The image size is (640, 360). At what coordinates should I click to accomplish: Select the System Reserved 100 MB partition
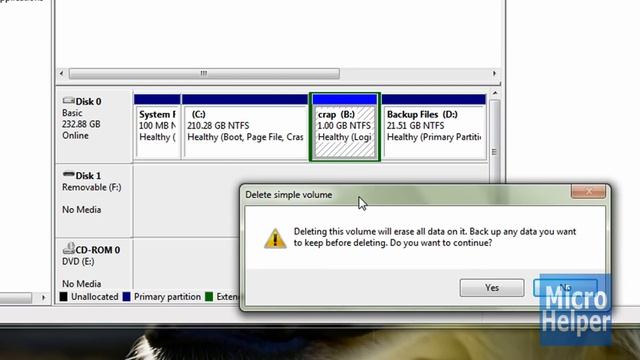pos(157,127)
